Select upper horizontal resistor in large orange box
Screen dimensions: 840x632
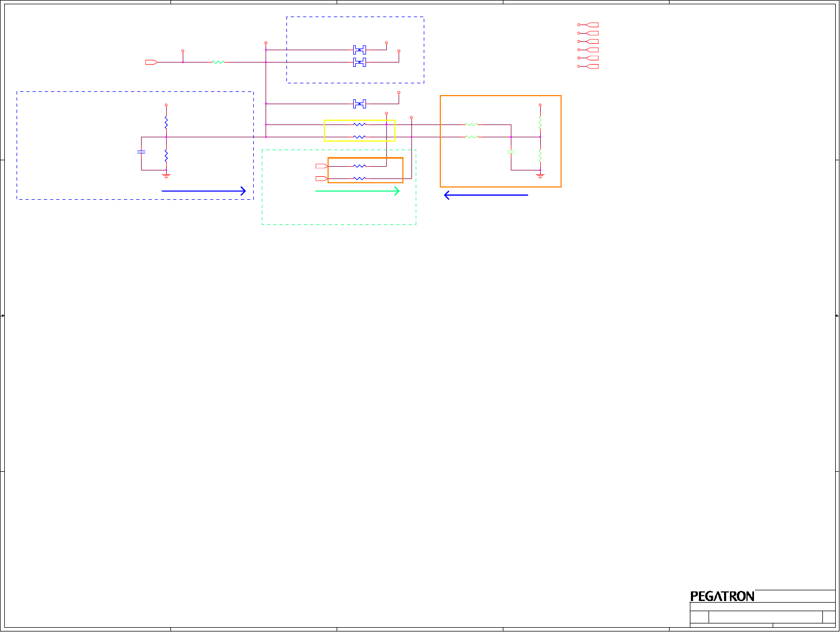[471, 124]
